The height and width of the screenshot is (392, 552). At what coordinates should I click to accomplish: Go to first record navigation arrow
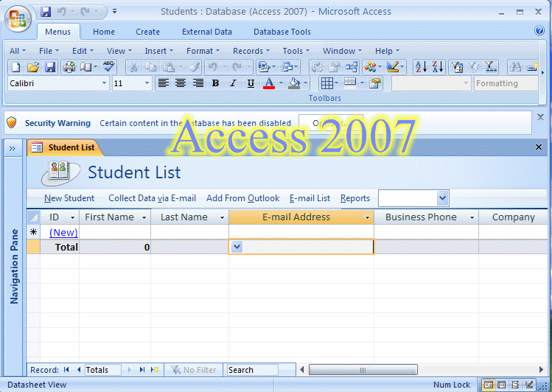pyautogui.click(x=66, y=369)
